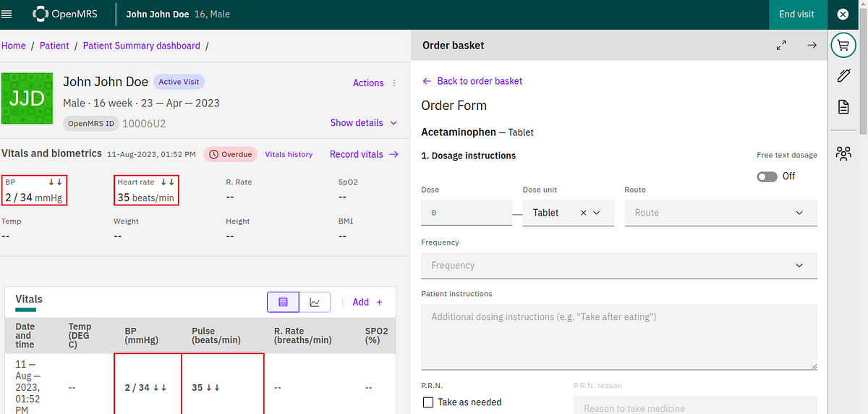The image size is (868, 414).
Task: Open the order basket cart icon
Action: (843, 45)
